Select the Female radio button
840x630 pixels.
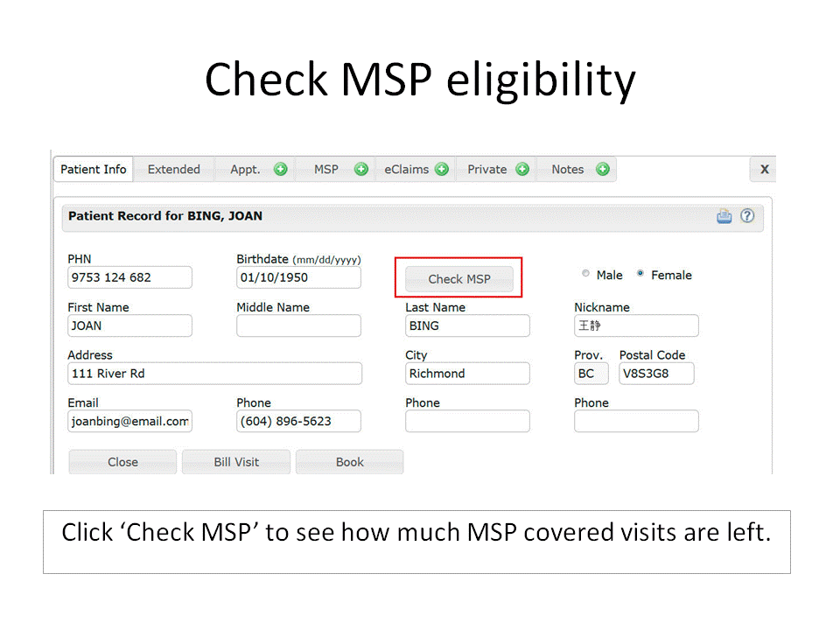[640, 275]
